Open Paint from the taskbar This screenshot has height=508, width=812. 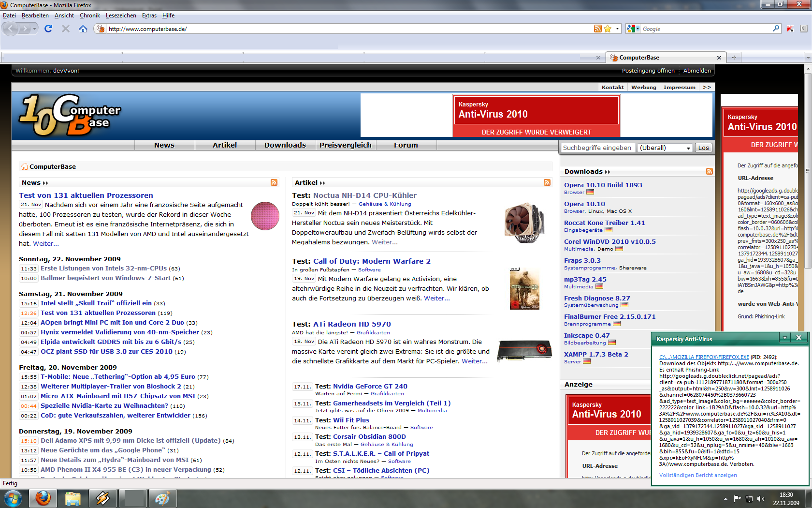[x=162, y=498]
